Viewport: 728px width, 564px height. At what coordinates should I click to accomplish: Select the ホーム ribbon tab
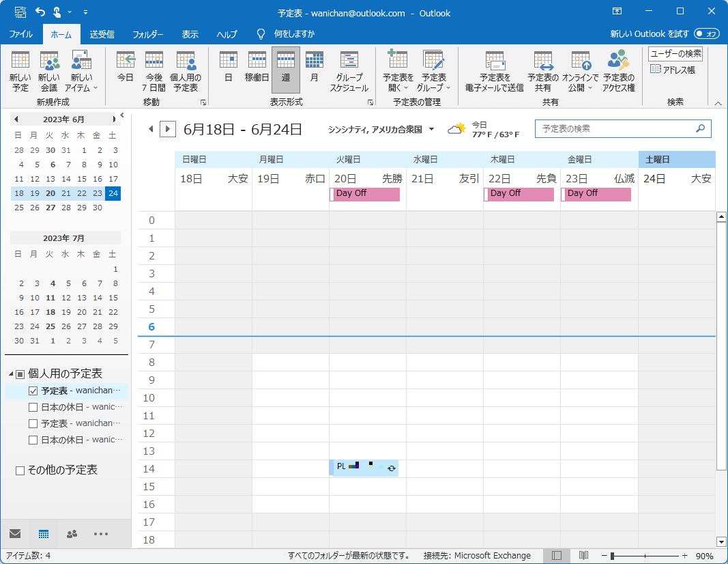click(61, 34)
